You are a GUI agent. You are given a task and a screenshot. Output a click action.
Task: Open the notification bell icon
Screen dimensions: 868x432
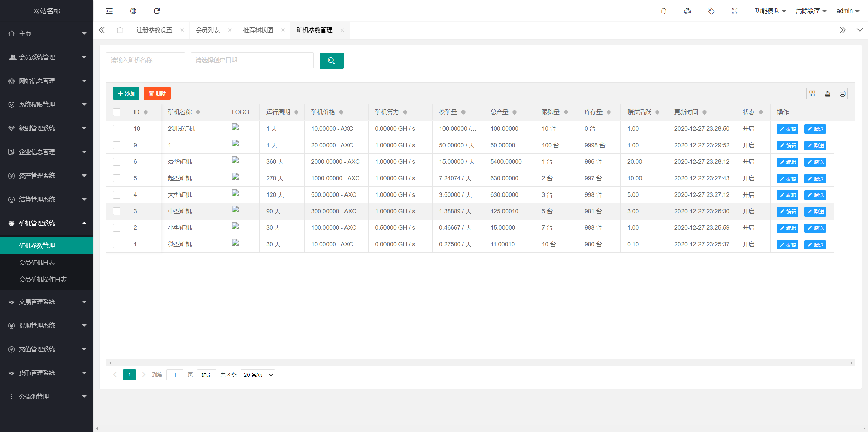(x=664, y=11)
